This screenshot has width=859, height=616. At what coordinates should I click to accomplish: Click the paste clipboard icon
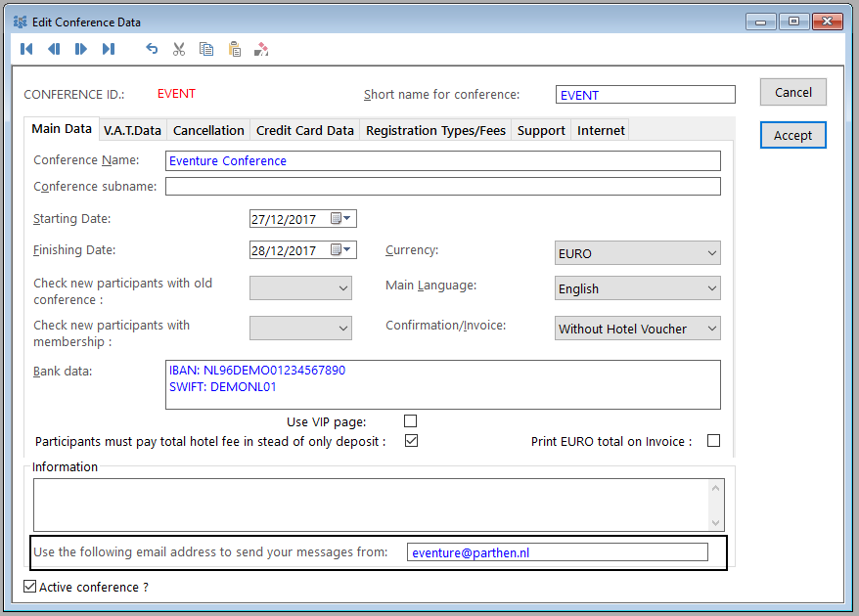(x=234, y=49)
